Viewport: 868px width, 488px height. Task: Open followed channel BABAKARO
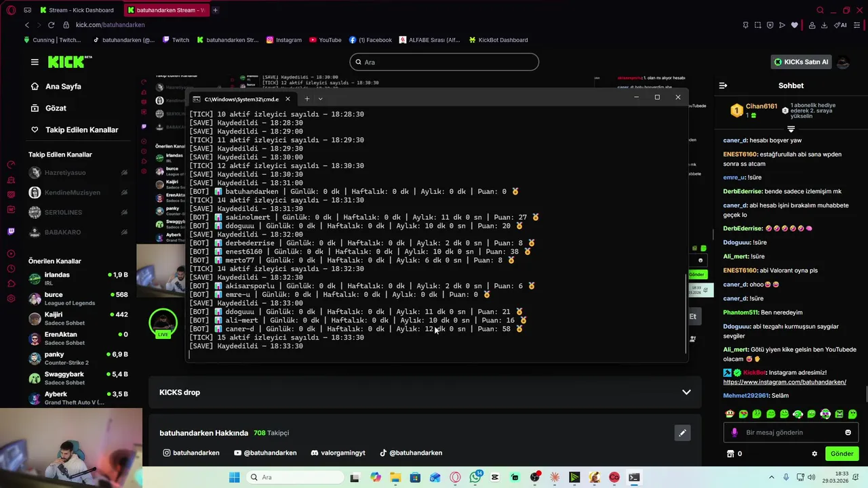(x=78, y=232)
